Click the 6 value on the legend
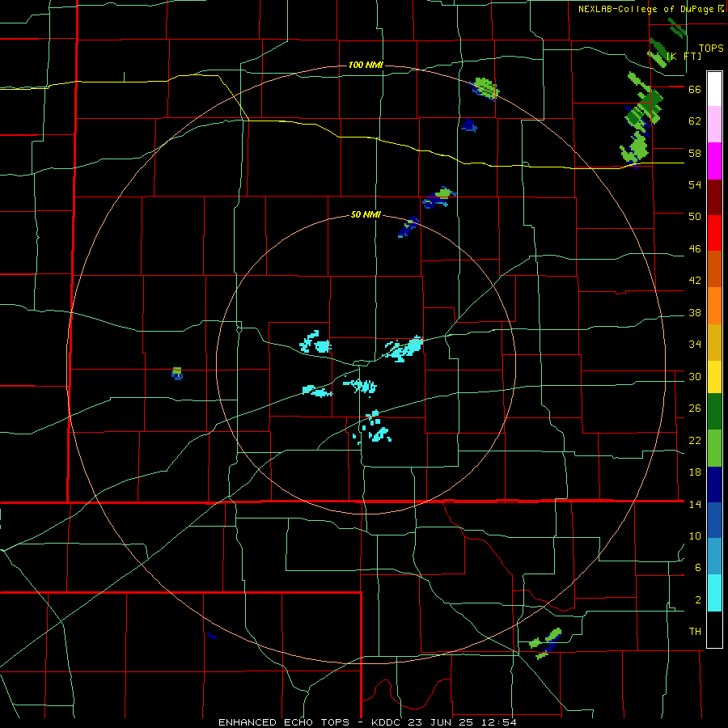Viewport: 728px width, 728px height. click(698, 568)
